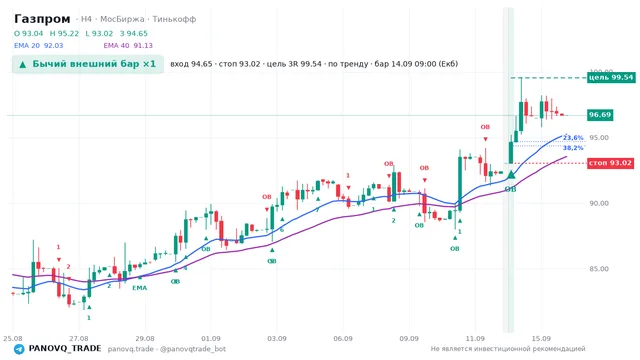Open the @panovqtrade_bot link
This screenshot has width=640, height=360.
pos(193,349)
